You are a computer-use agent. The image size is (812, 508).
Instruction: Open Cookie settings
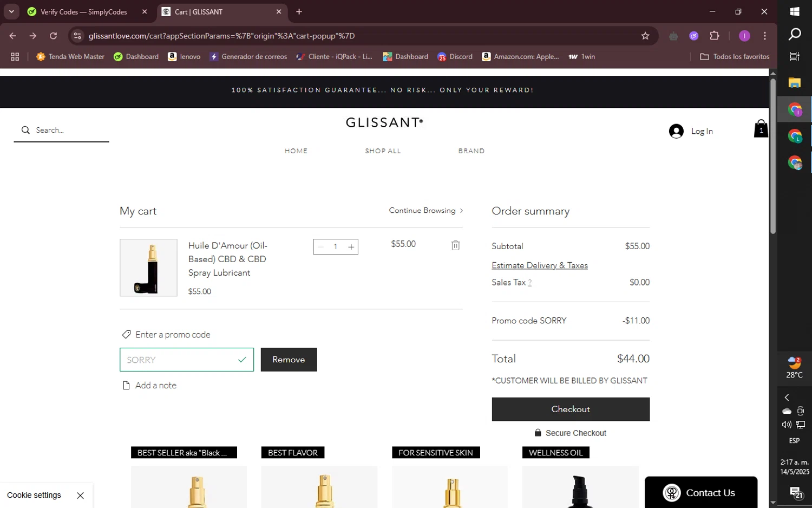tap(34, 496)
